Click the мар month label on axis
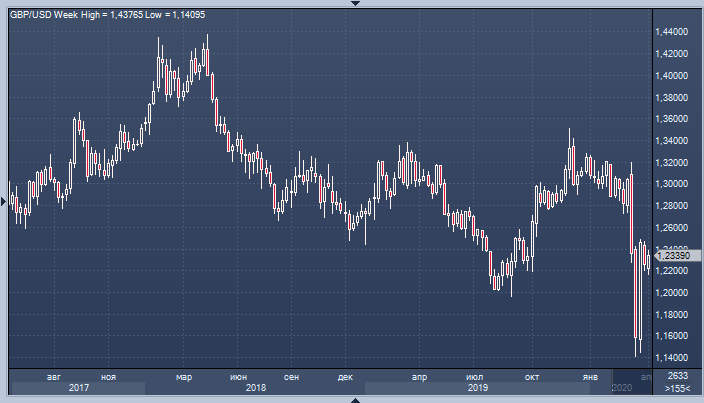This screenshot has height=403, width=704. point(183,376)
